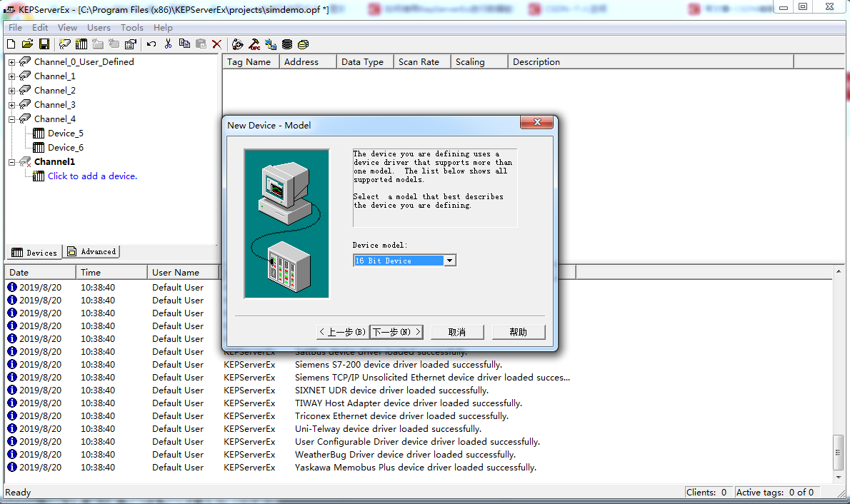Click the info icon on the Yaskawa Memobus log row
This screenshot has width=850, height=504.
point(12,467)
